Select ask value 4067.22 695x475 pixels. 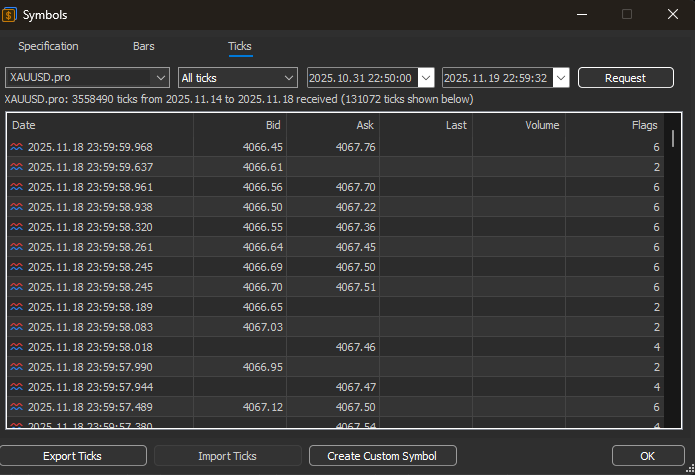pos(355,207)
